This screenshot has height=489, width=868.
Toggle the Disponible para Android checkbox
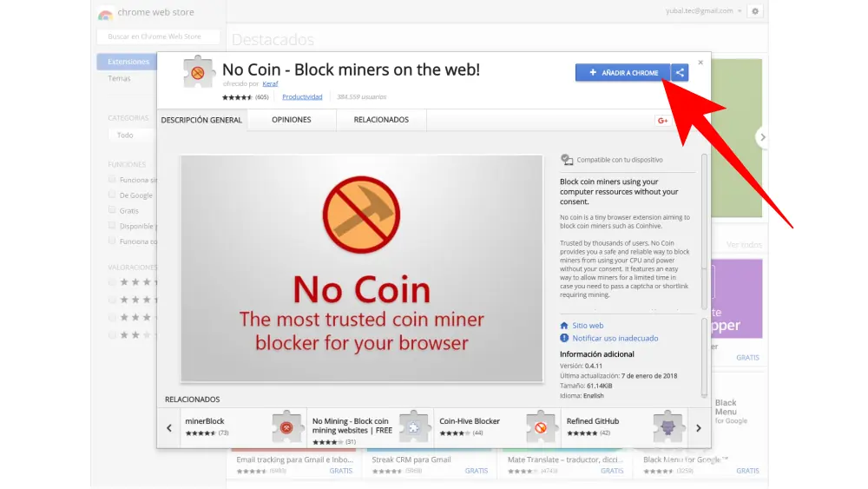click(x=112, y=226)
